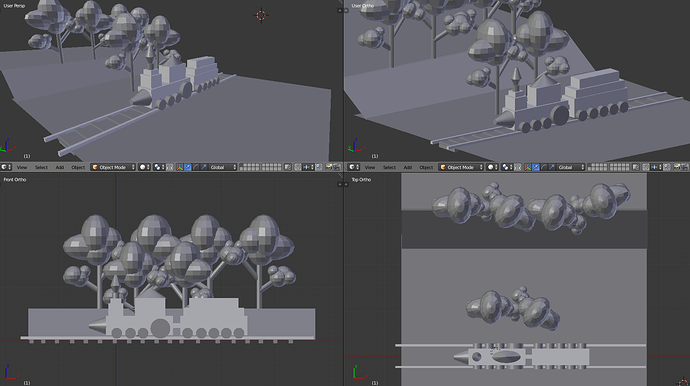Open Select menu in User Ortho header
Viewport: 690px width, 386px height.
click(x=389, y=167)
